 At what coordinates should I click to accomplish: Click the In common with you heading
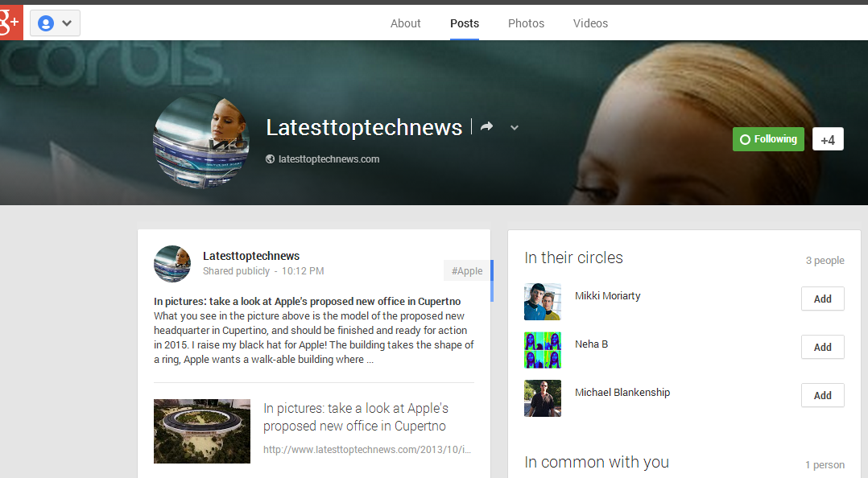coord(597,462)
